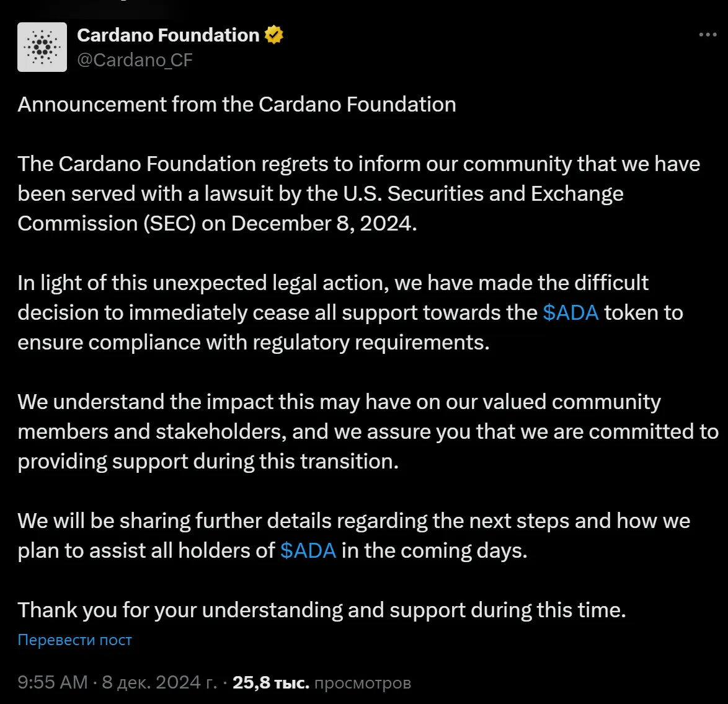This screenshot has width=728, height=704.
Task: Translate the post via "Перевести пост"
Action: (x=74, y=640)
